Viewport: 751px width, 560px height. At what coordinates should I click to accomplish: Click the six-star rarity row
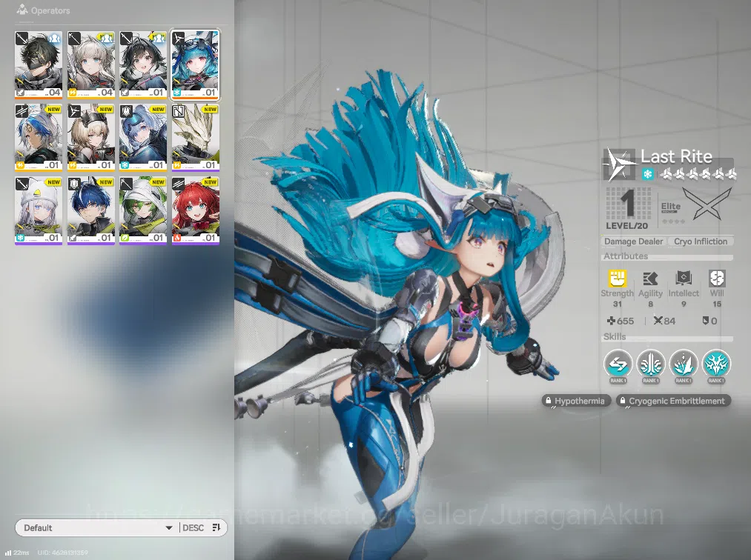point(698,174)
